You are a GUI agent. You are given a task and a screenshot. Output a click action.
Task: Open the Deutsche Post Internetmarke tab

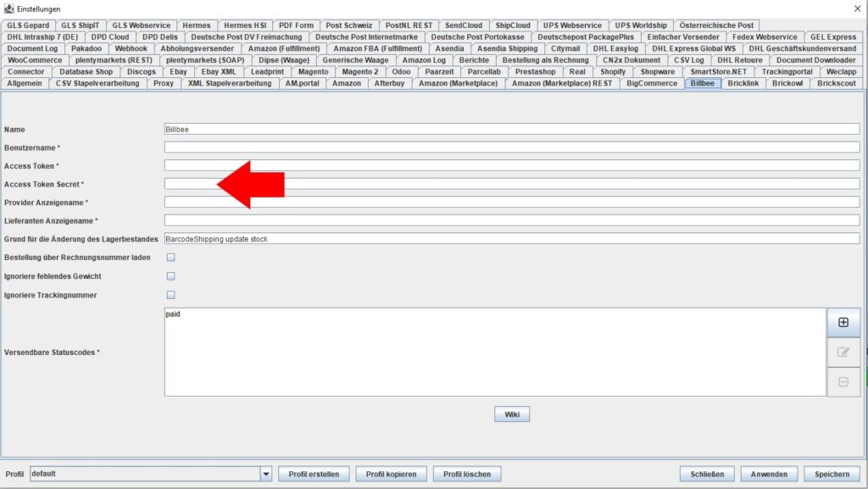(366, 37)
